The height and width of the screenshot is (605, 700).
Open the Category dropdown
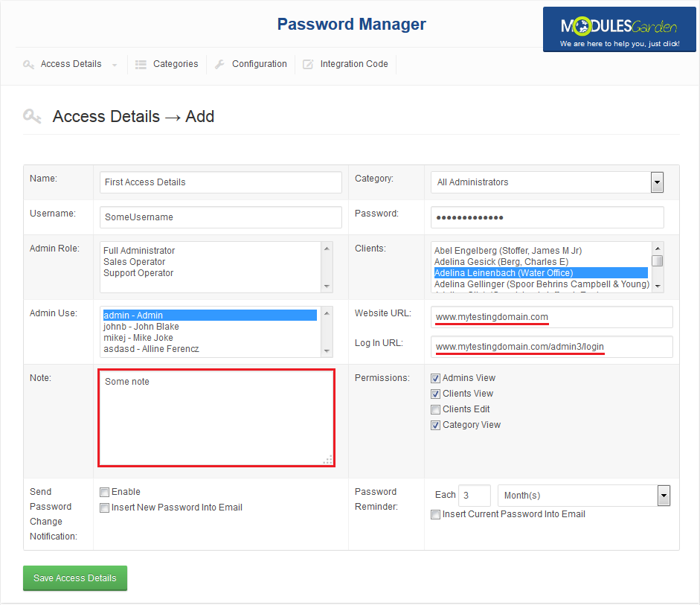pos(657,182)
